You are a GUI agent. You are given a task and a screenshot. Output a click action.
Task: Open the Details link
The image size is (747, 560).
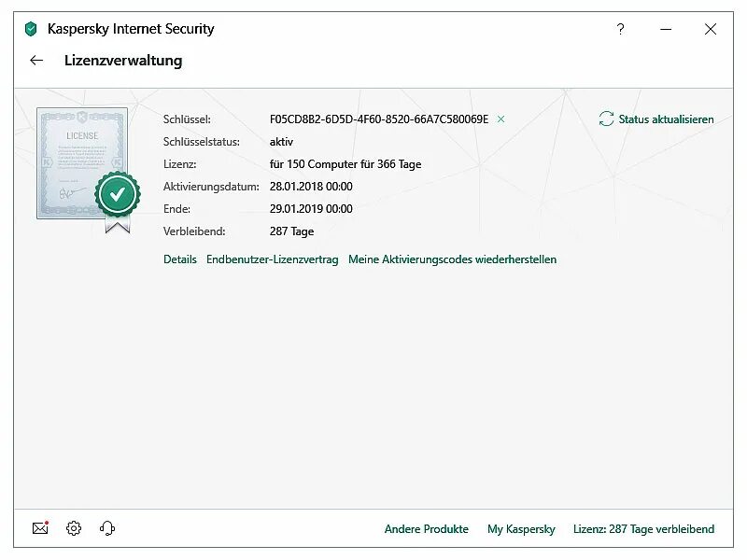[x=180, y=259]
